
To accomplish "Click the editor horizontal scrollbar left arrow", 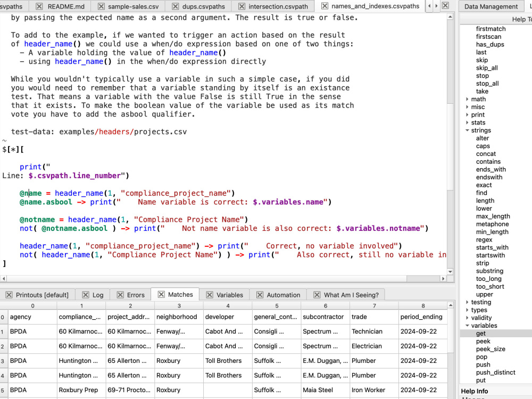I will tap(3, 279).
